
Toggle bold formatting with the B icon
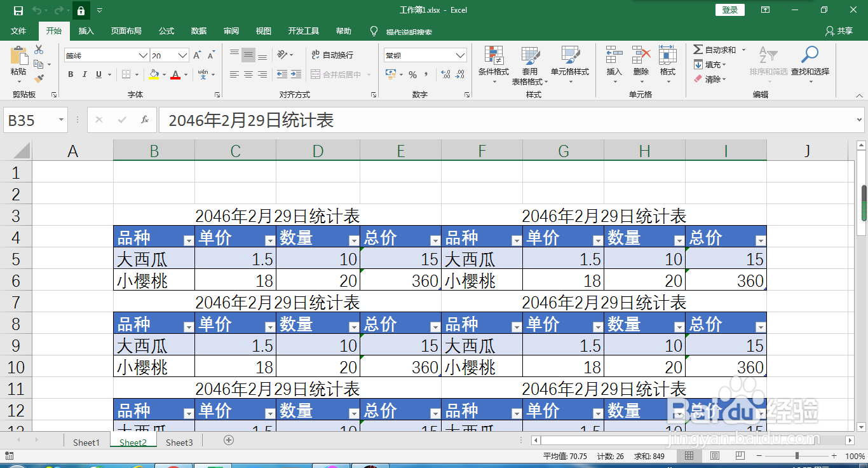70,74
